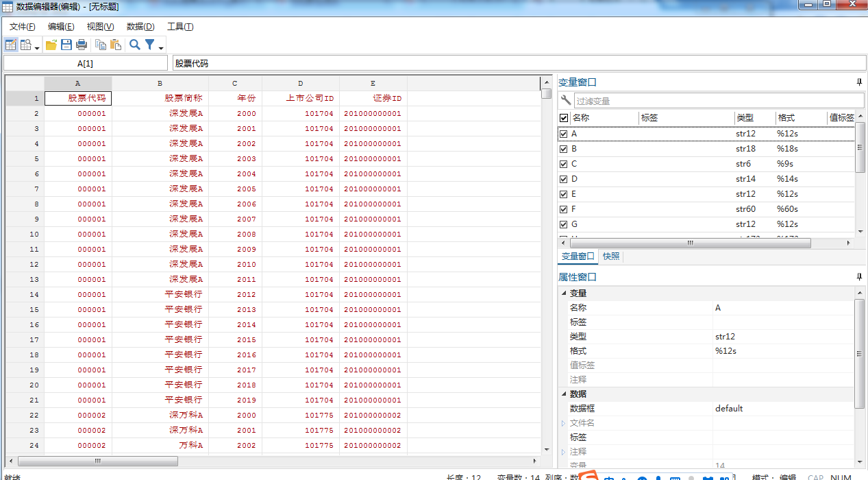
Task: Click the 格式 value %12s in the properties window
Action: pos(784,351)
